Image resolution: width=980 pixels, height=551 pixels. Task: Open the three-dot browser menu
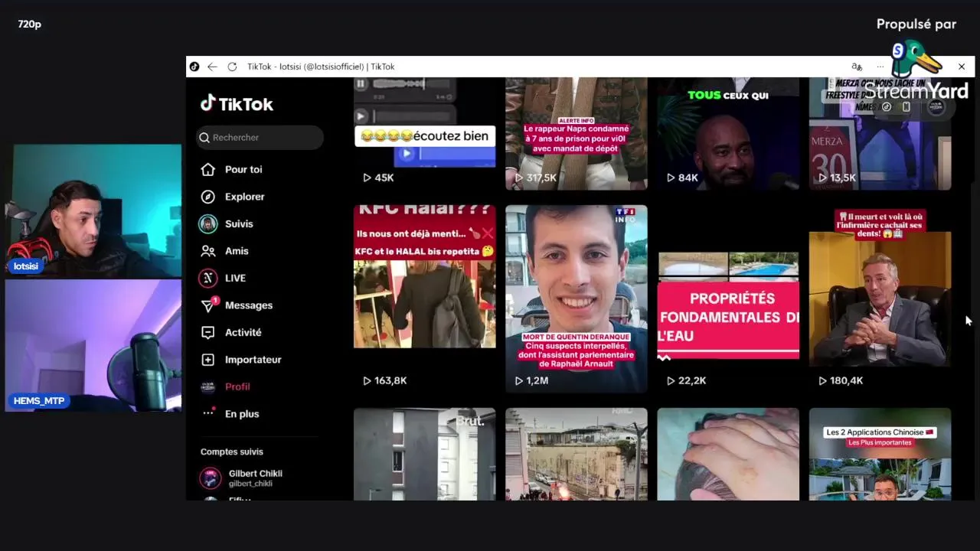880,67
